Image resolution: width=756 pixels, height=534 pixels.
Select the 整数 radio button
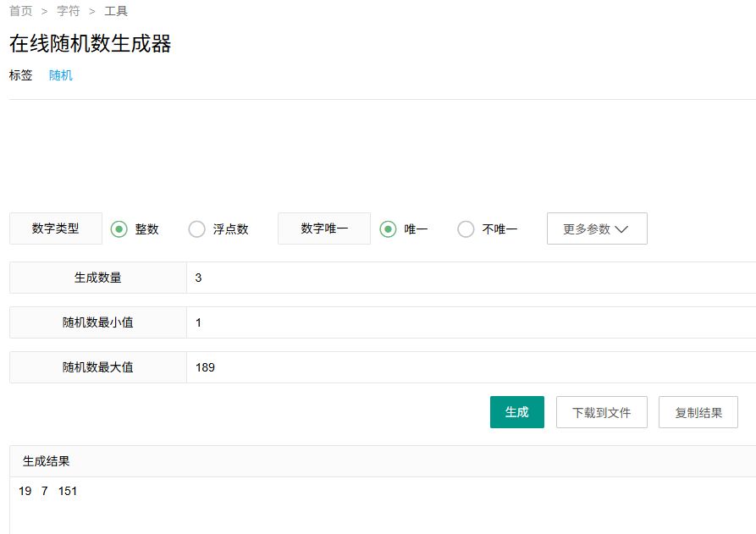pyautogui.click(x=119, y=229)
